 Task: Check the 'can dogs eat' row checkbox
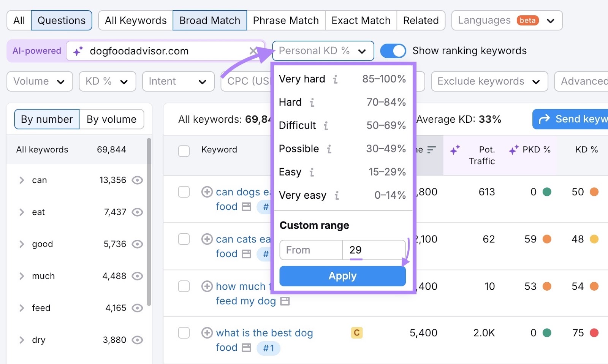[x=184, y=192]
